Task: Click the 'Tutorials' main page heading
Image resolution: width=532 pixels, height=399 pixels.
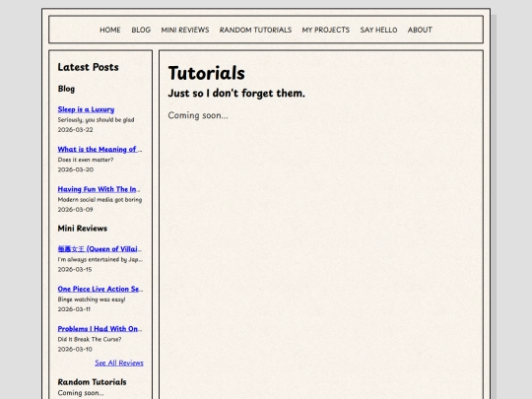Action: pyautogui.click(x=206, y=73)
